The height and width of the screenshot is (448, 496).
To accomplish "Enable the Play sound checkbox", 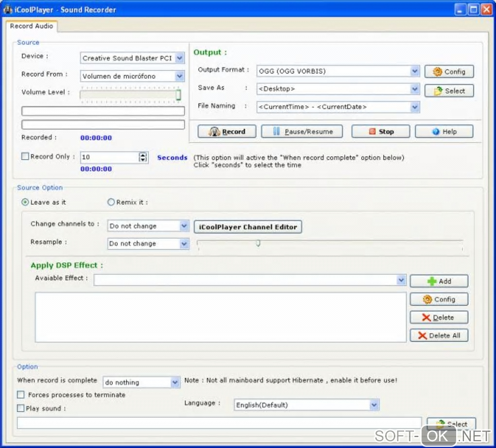I will click(21, 408).
